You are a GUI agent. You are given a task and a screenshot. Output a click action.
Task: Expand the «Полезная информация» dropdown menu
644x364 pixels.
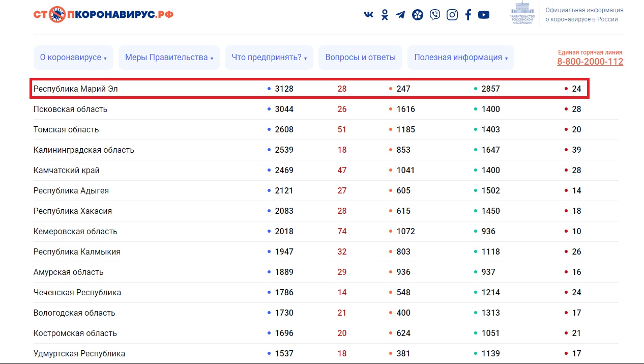tap(460, 58)
